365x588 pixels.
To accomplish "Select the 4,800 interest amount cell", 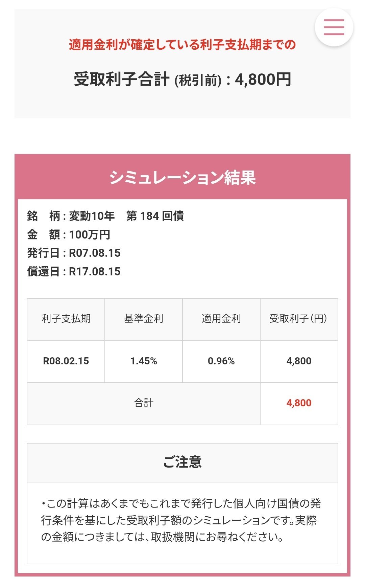I will 299,361.
